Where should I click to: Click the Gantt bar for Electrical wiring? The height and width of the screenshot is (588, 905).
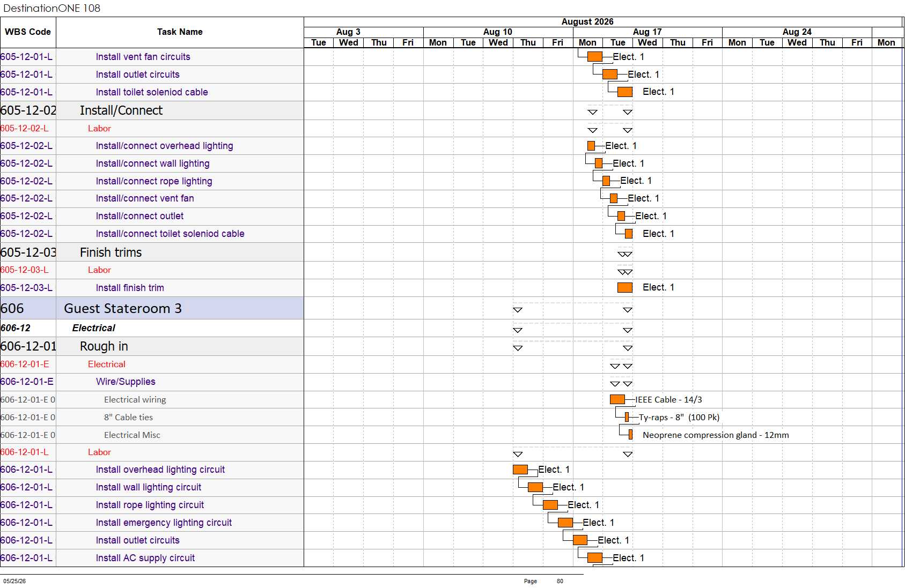pos(617,399)
